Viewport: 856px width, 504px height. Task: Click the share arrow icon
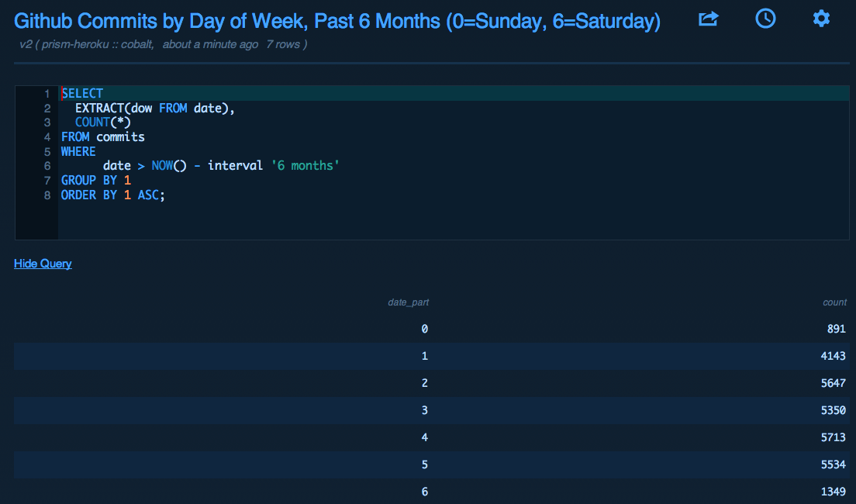[708, 19]
